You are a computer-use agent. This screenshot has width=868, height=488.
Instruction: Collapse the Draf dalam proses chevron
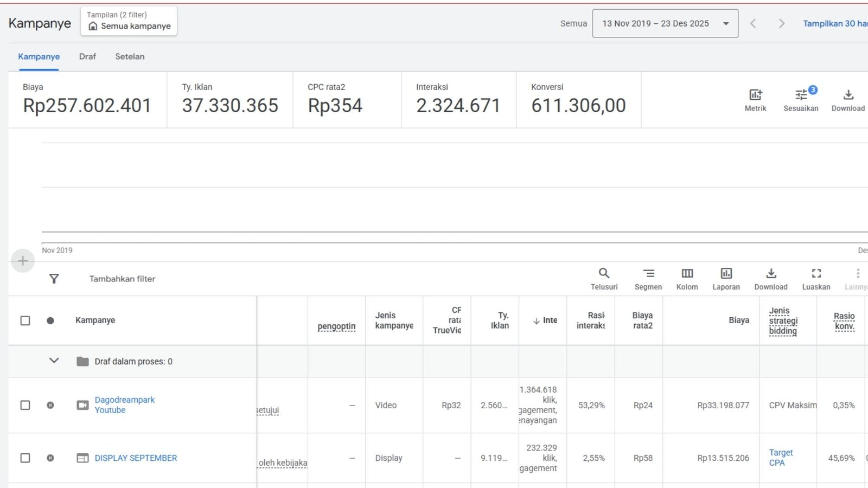[54, 361]
